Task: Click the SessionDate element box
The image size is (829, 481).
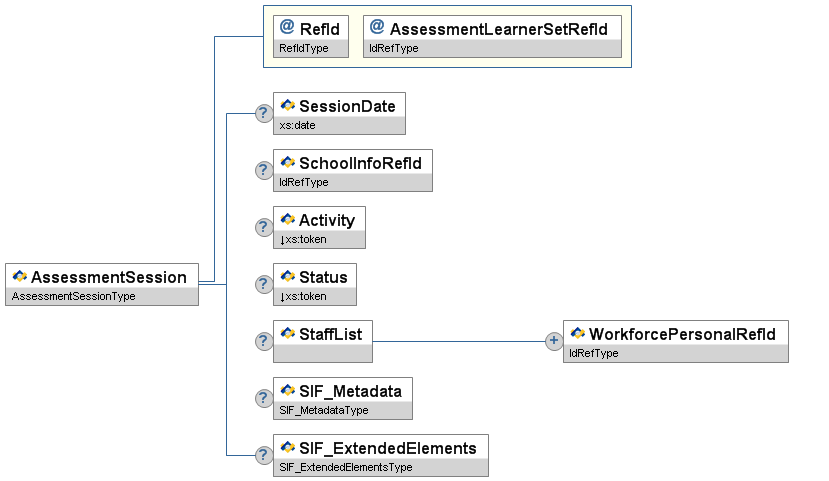Action: [346, 106]
